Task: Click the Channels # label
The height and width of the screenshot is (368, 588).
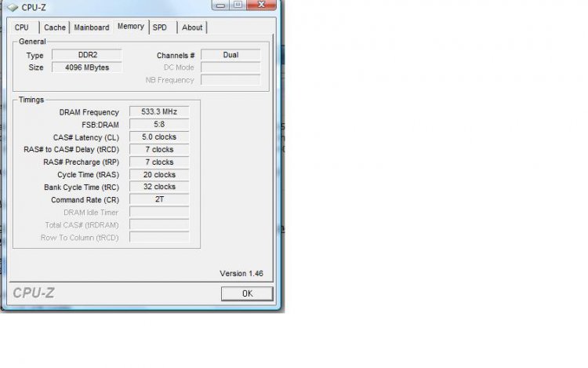Action: (176, 56)
